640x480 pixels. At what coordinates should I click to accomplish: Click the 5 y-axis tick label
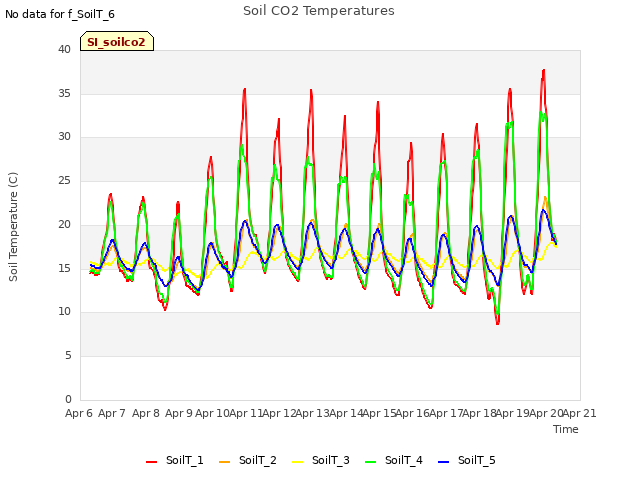68,356
